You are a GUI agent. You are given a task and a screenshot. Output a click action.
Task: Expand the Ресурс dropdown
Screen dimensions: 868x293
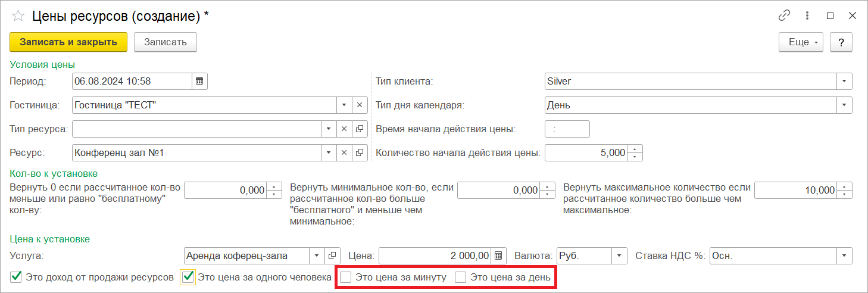pos(329,153)
